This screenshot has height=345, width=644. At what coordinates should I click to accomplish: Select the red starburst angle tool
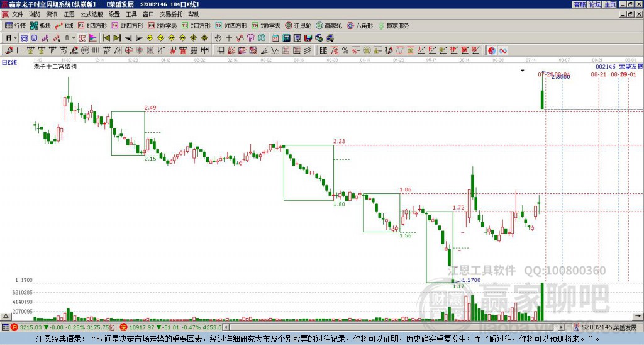tap(139, 50)
